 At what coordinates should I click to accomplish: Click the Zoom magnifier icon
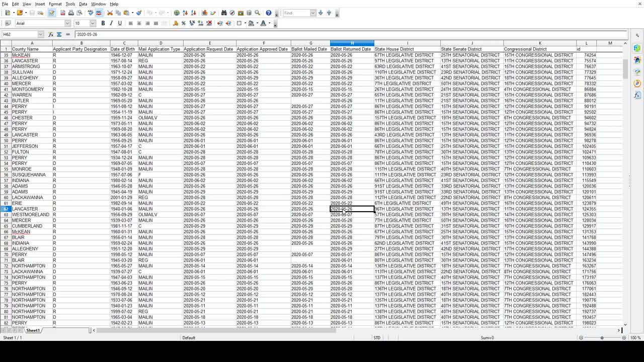pyautogui.click(x=257, y=13)
